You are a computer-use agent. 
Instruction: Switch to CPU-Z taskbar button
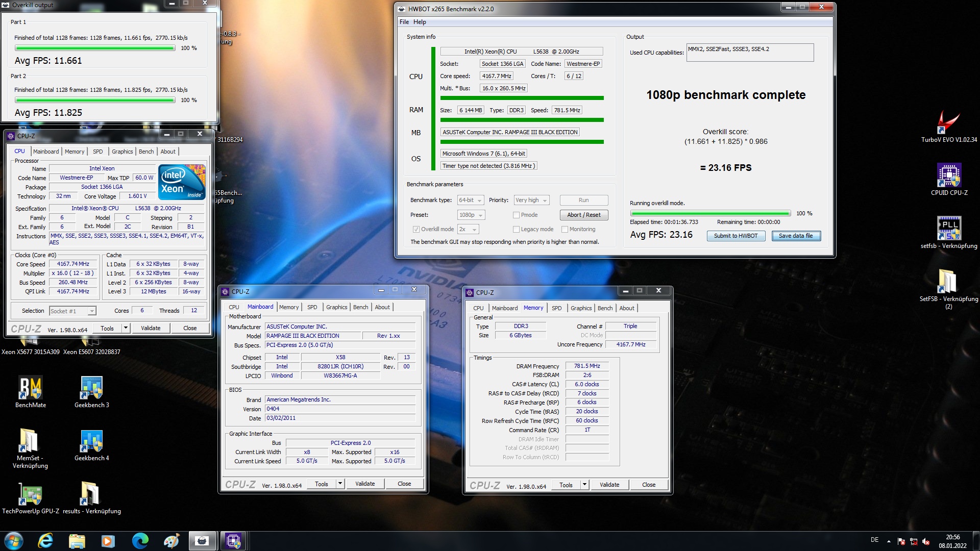pyautogui.click(x=234, y=541)
